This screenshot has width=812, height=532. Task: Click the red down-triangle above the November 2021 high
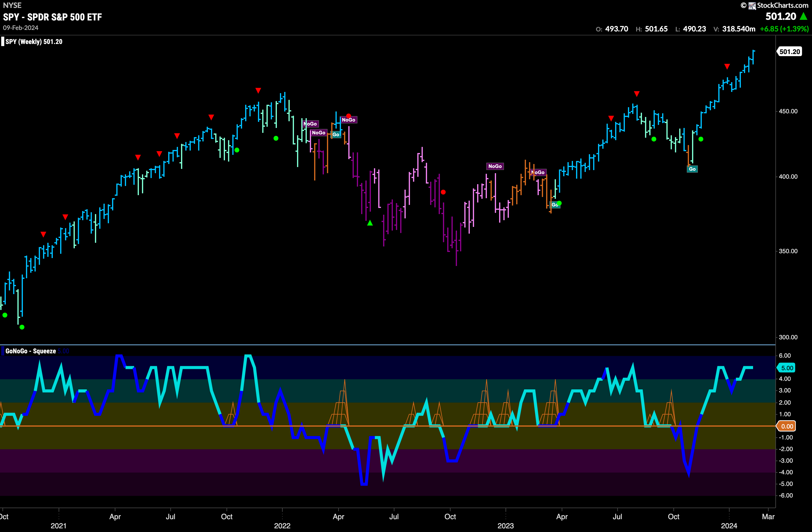pos(258,90)
